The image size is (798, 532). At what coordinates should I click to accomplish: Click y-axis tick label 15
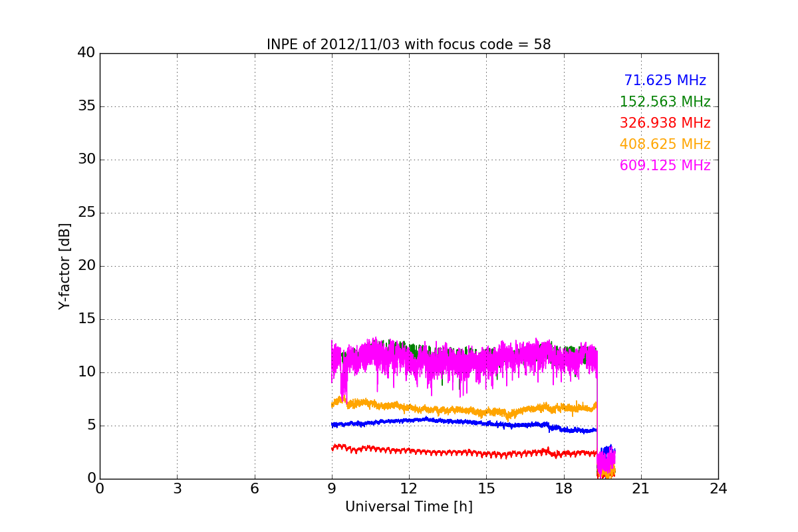pyautogui.click(x=86, y=319)
